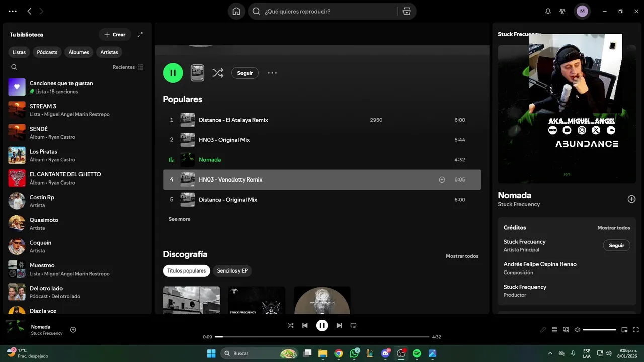The height and width of the screenshot is (362, 644).
Task: Go back with the left navigation arrow
Action: (29, 11)
